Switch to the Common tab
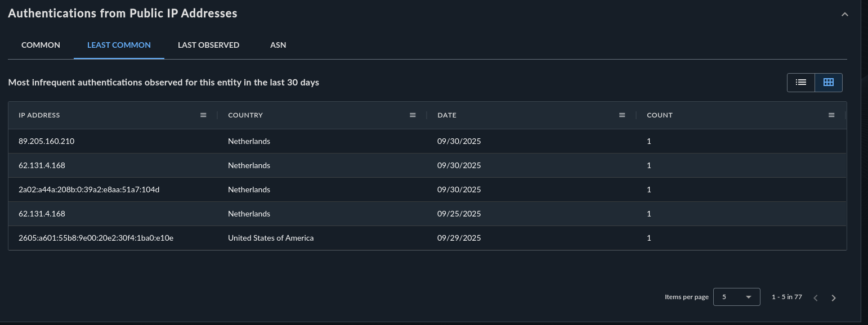This screenshot has height=325, width=868. pos(41,45)
